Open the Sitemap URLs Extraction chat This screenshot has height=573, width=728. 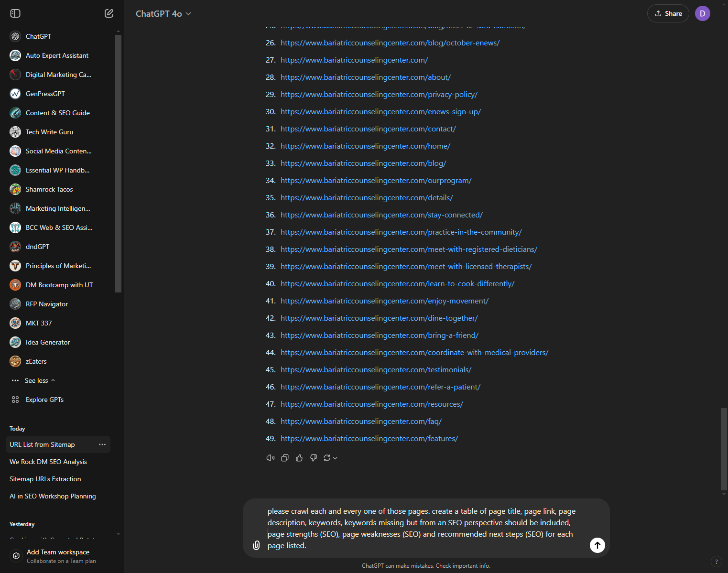click(x=45, y=479)
